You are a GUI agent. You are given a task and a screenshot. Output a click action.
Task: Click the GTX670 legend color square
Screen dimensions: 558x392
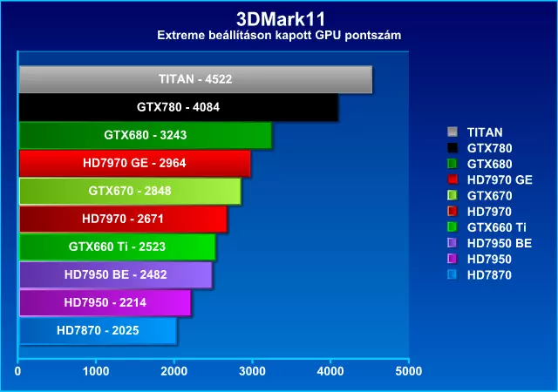click(x=453, y=195)
